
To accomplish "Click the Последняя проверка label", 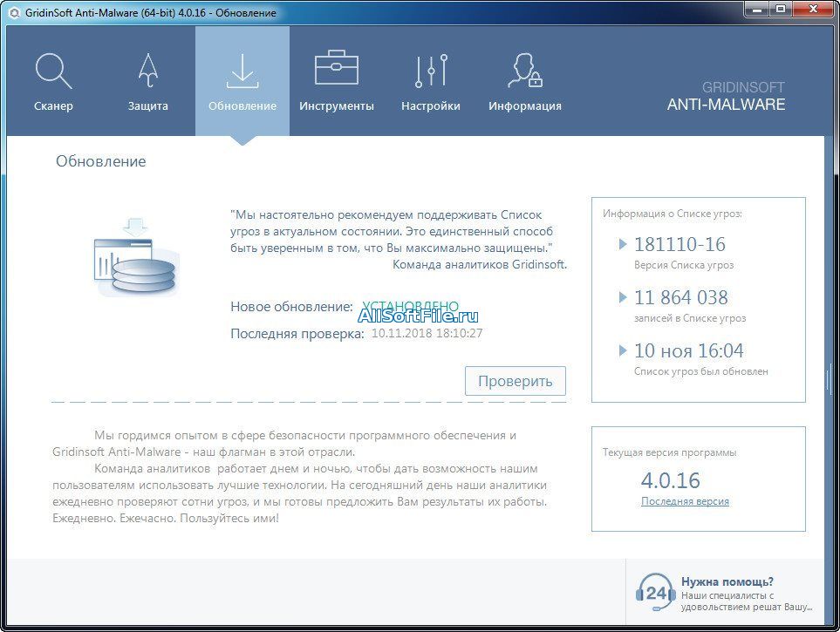I will tap(297, 334).
